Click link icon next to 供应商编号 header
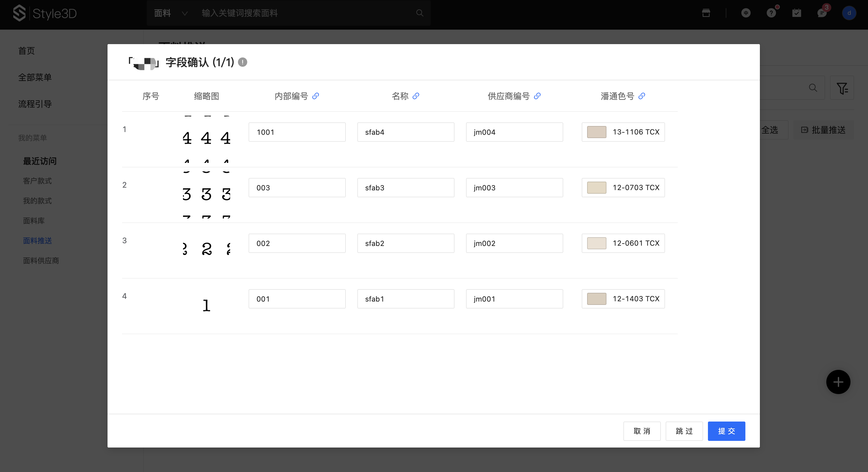 point(537,96)
